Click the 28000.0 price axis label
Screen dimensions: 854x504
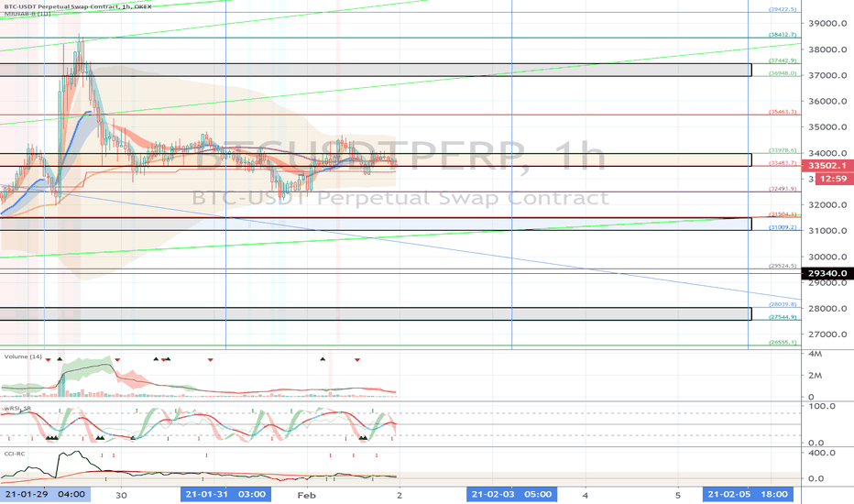(827, 309)
